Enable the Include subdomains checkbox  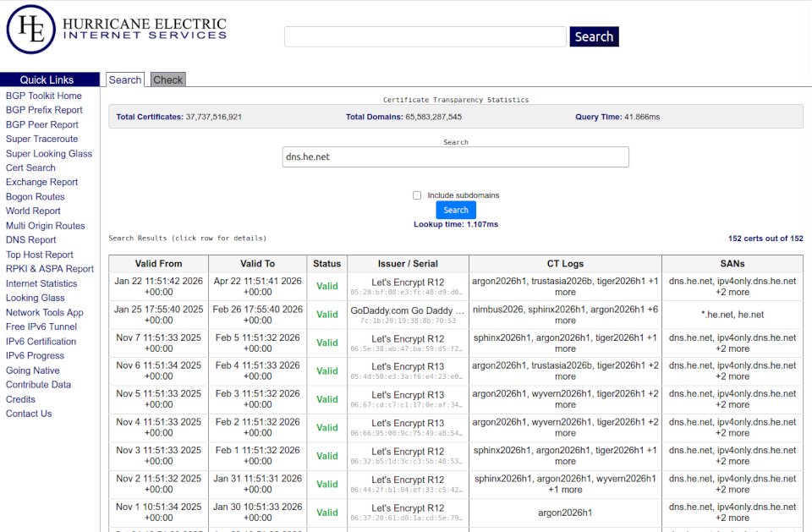(x=417, y=195)
